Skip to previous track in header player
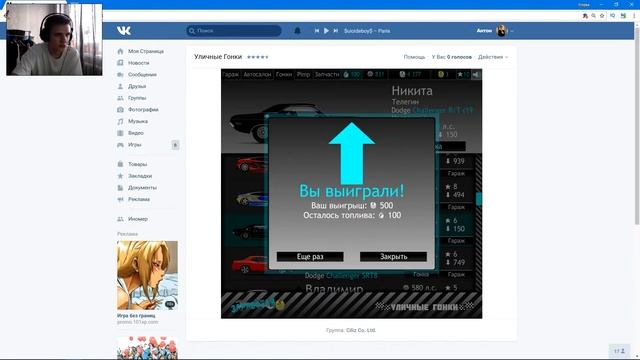 click(317, 31)
